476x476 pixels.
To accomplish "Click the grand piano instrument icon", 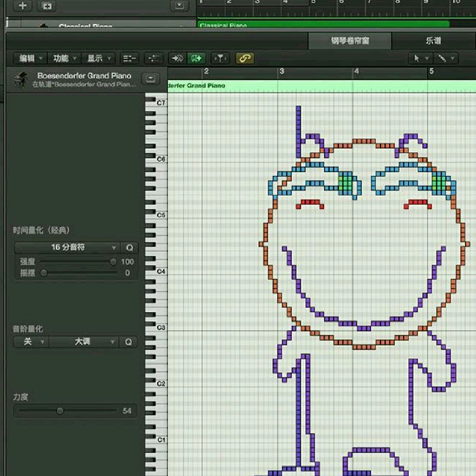I will click(x=21, y=79).
